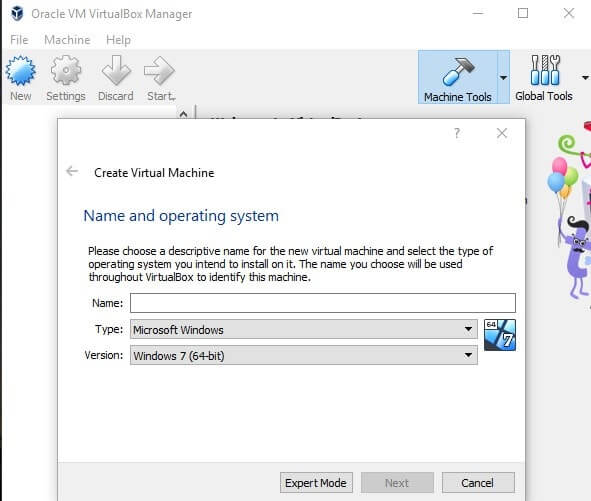Click the 'Create Virtual Machine' title text

click(x=154, y=173)
